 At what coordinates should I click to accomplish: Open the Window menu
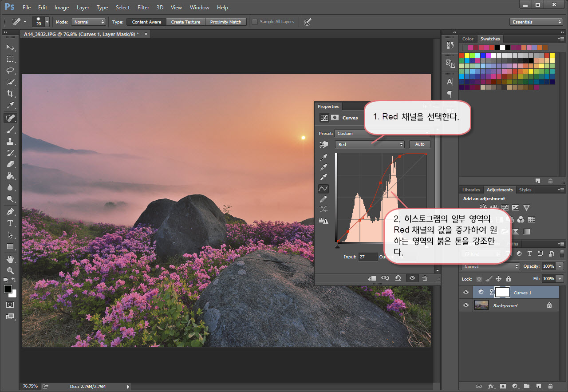(199, 8)
